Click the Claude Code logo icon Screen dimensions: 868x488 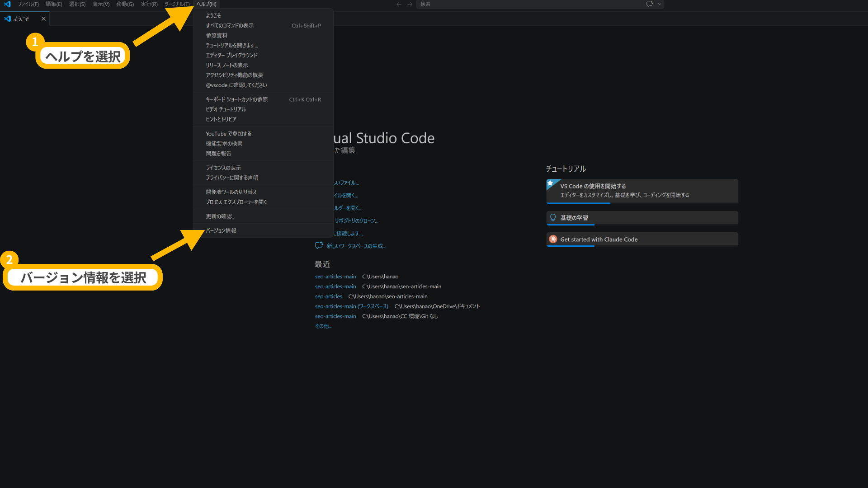point(553,239)
